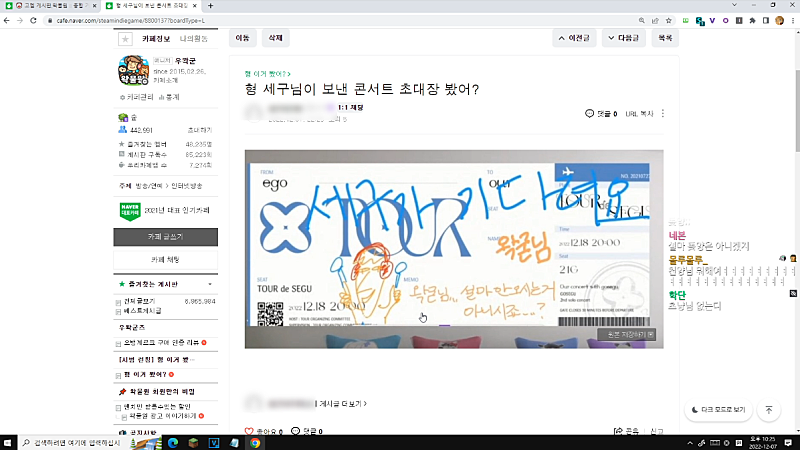Open the post's three-dot options menu
This screenshot has height=450, width=800.
[663, 113]
